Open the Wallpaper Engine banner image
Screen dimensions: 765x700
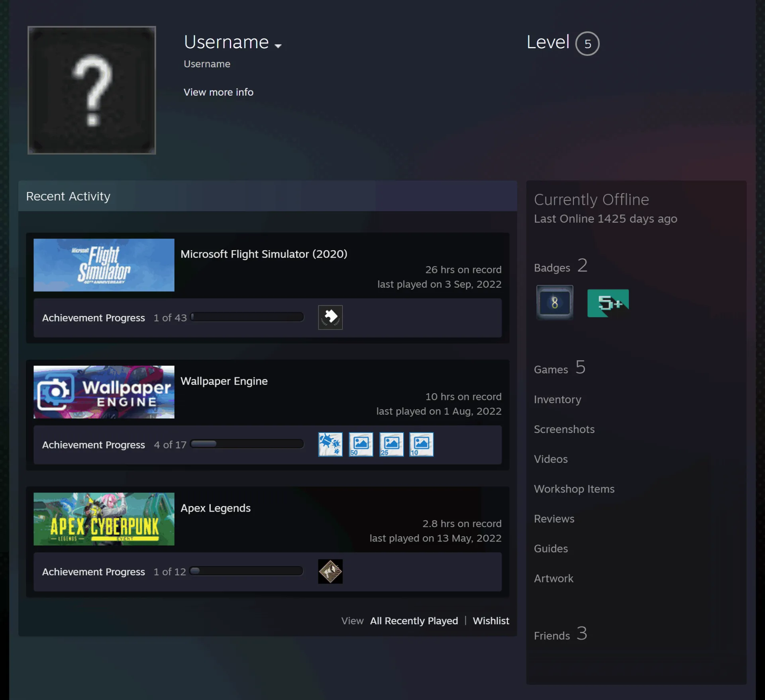point(104,392)
